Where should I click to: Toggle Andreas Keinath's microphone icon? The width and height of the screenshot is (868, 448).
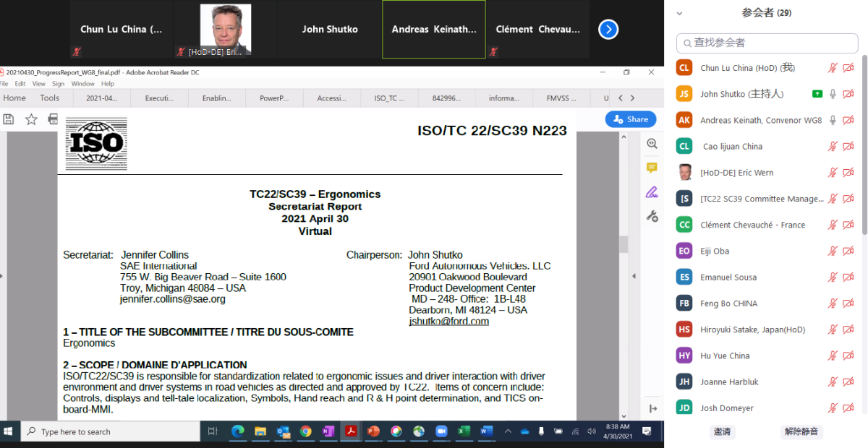click(833, 120)
